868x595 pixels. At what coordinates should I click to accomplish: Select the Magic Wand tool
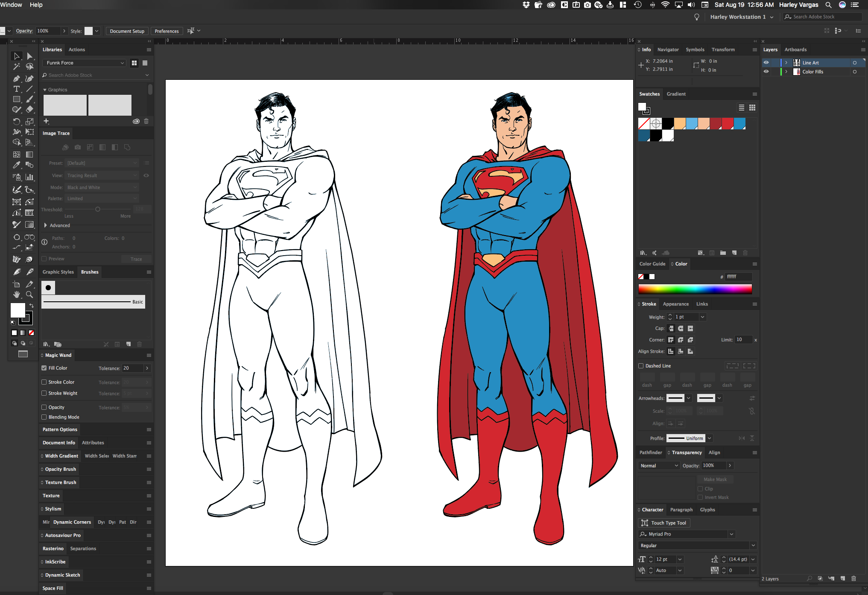[16, 67]
